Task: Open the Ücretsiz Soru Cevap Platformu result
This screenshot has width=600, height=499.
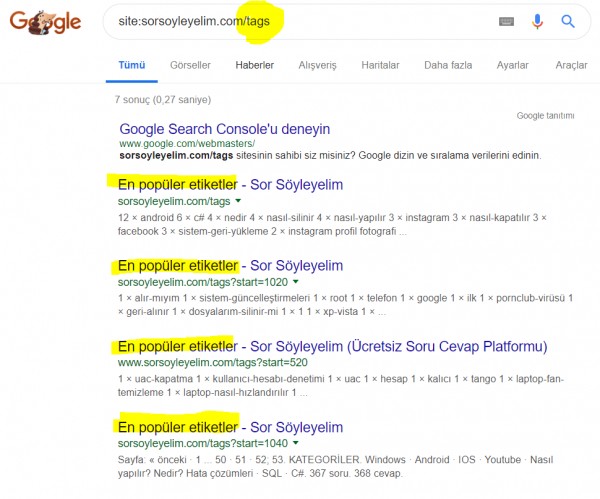Action: click(333, 346)
